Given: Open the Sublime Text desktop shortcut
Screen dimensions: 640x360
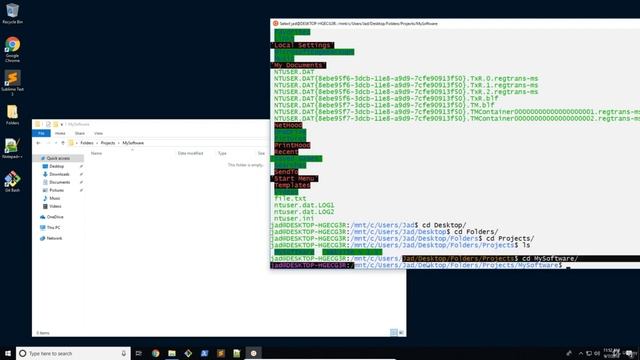Looking at the screenshot, I should pyautogui.click(x=12, y=83).
